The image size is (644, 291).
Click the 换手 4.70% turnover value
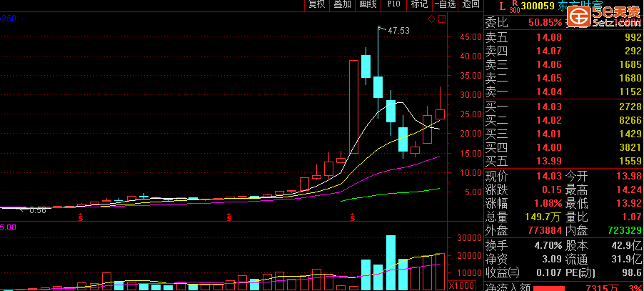(548, 246)
